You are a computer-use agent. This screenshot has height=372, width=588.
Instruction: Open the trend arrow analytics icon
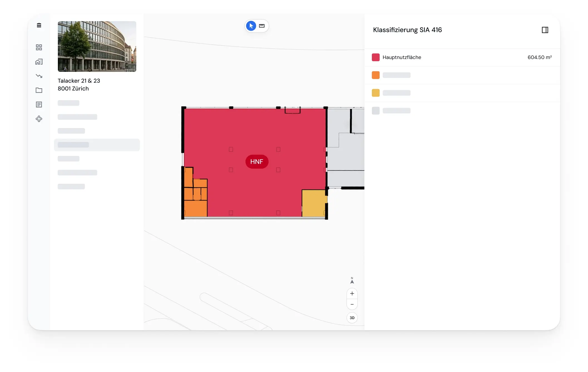(x=39, y=76)
